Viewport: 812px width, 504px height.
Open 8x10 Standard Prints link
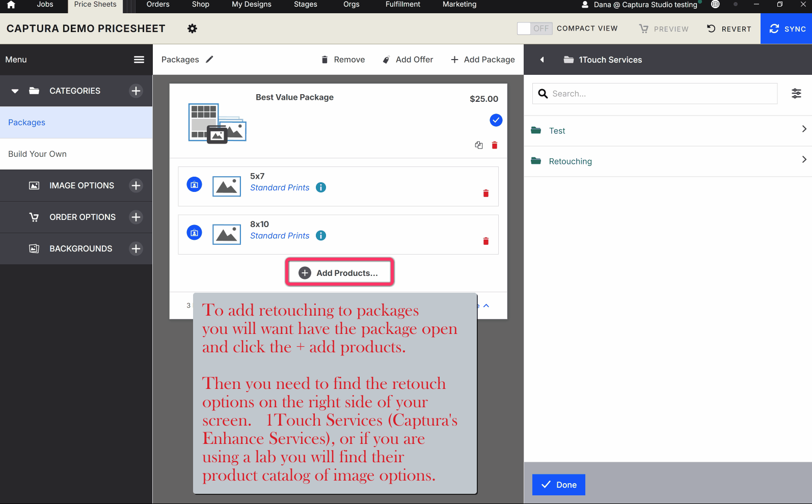(x=280, y=236)
